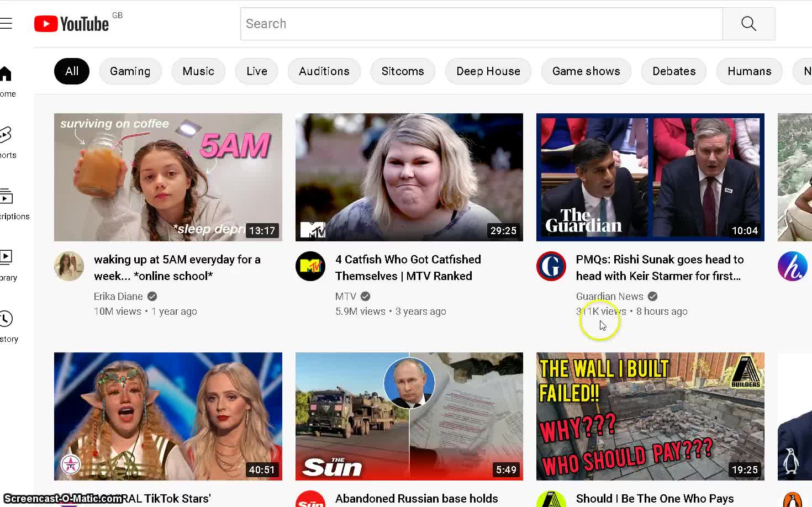Image resolution: width=812 pixels, height=507 pixels.
Task: Go to MTV channel name link
Action: [346, 297]
